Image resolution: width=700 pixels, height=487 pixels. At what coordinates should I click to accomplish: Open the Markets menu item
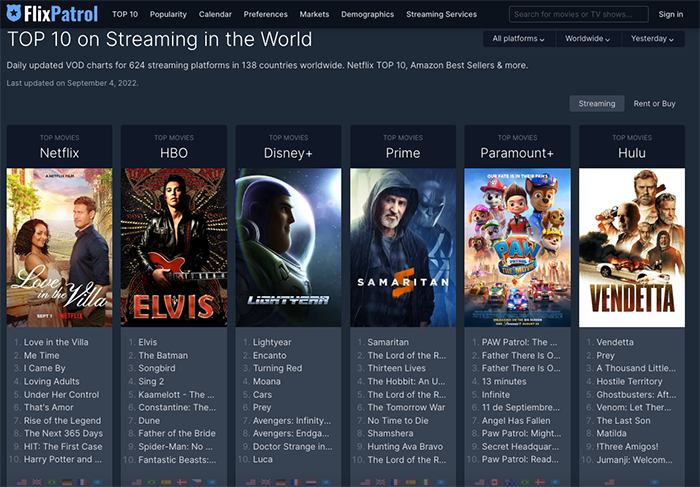point(314,14)
